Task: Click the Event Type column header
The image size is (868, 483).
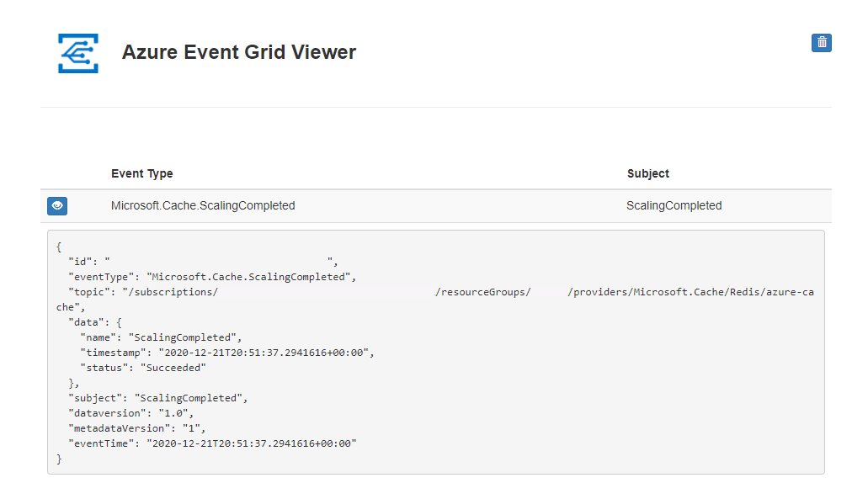Action: [141, 173]
